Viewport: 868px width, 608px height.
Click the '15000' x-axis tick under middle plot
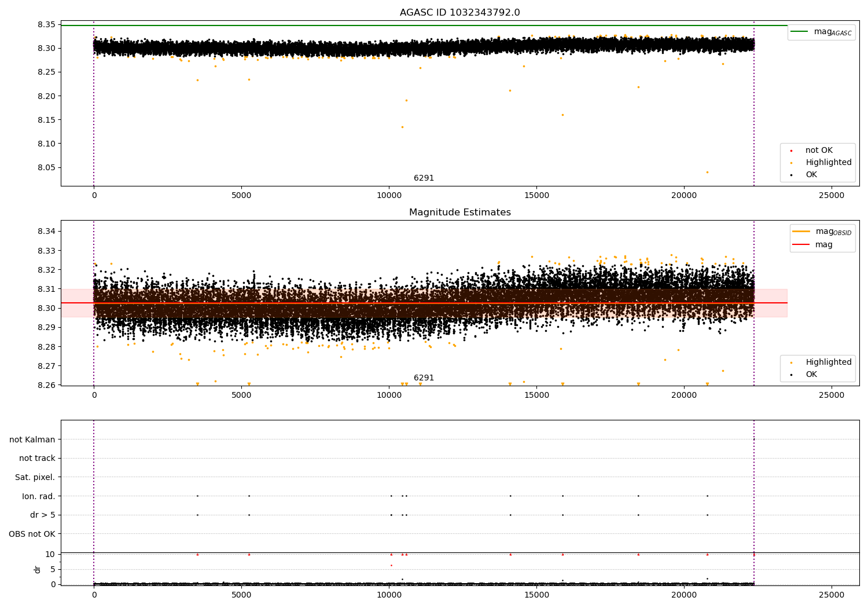pos(536,395)
